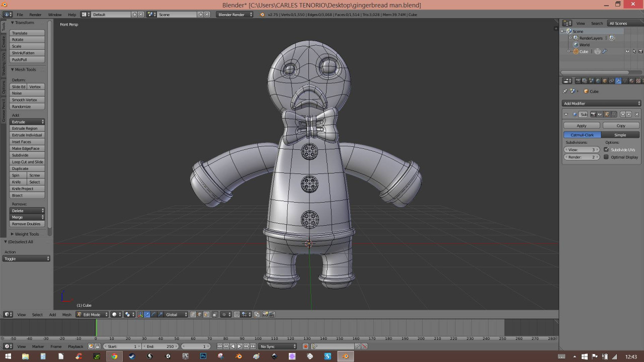Disable the Subdivide UVs checkbox
Image resolution: width=644 pixels, height=362 pixels.
[x=606, y=149]
